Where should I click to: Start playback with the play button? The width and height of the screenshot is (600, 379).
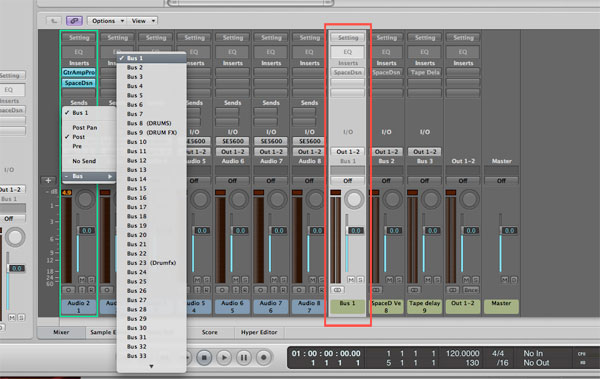click(224, 358)
